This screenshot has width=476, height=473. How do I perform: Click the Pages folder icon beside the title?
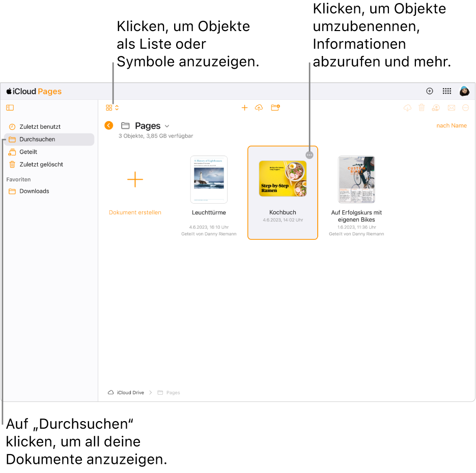click(x=125, y=125)
